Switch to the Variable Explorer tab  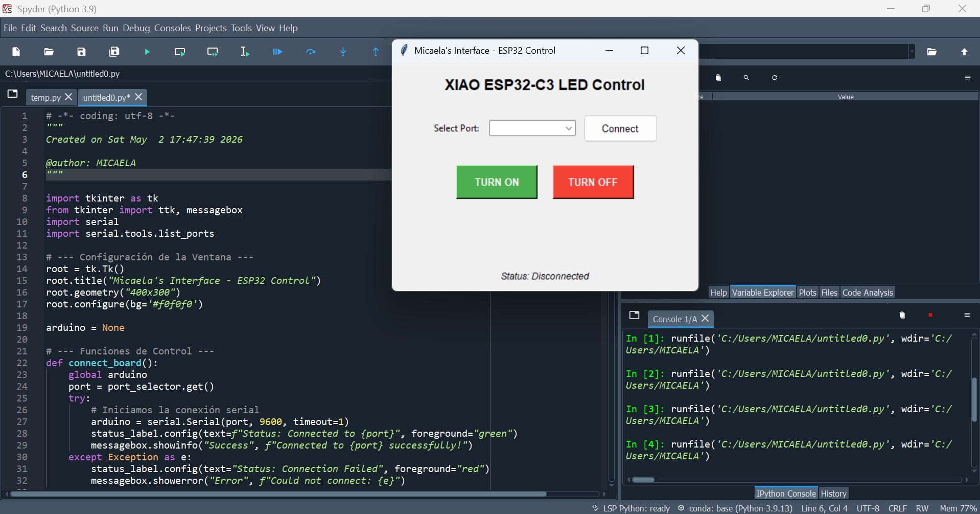[x=763, y=293]
